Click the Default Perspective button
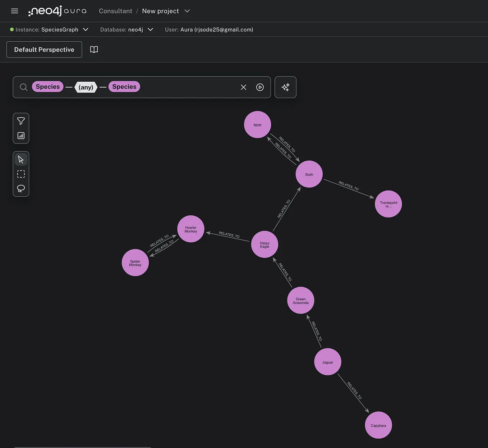Image resolution: width=488 pixels, height=448 pixels. [44, 49]
